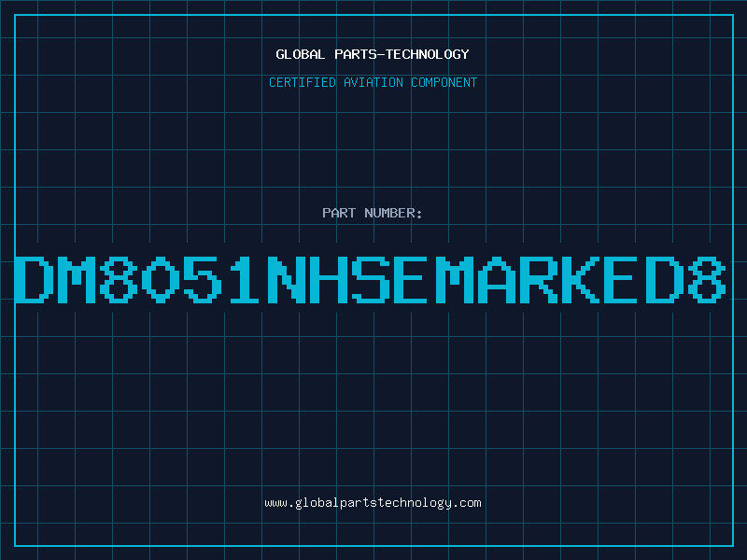The width and height of the screenshot is (747, 560).
Task: Click the letter N in the part number
Action: tap(288, 279)
